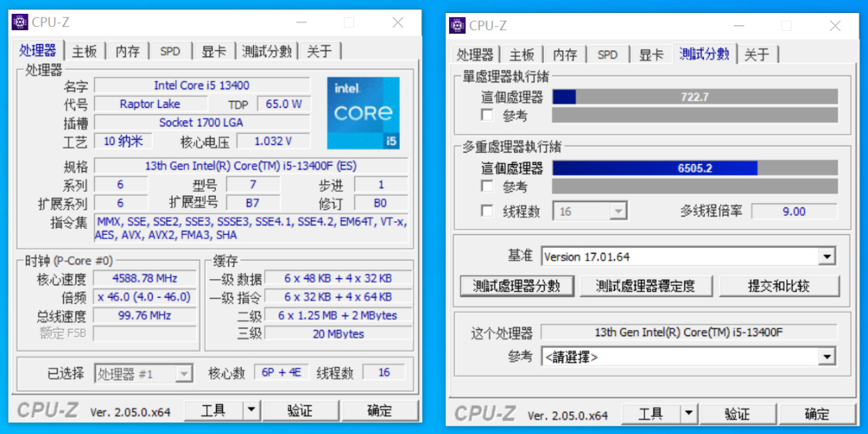868x434 pixels.
Task: Toggle the 线程数 checkbox
Action: click(x=487, y=211)
